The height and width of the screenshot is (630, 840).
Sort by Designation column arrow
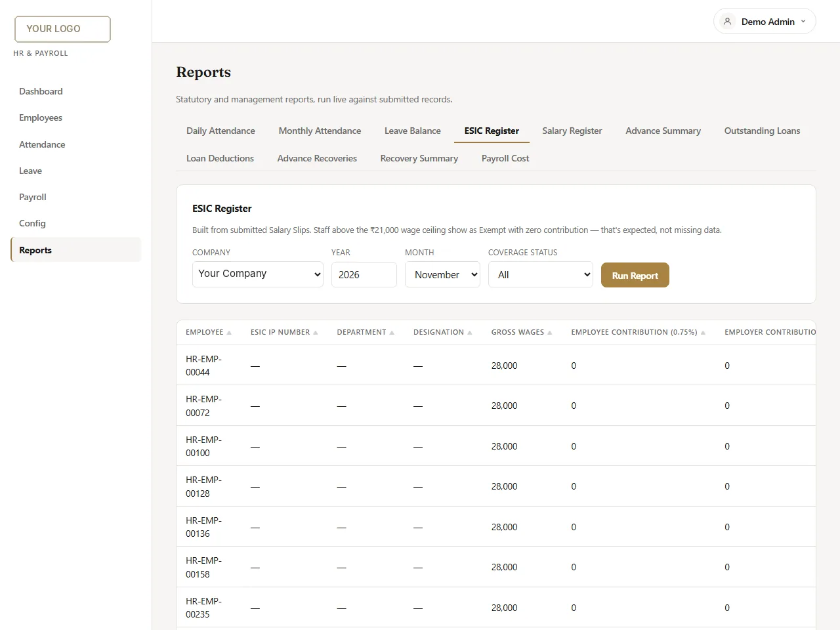pos(470,333)
